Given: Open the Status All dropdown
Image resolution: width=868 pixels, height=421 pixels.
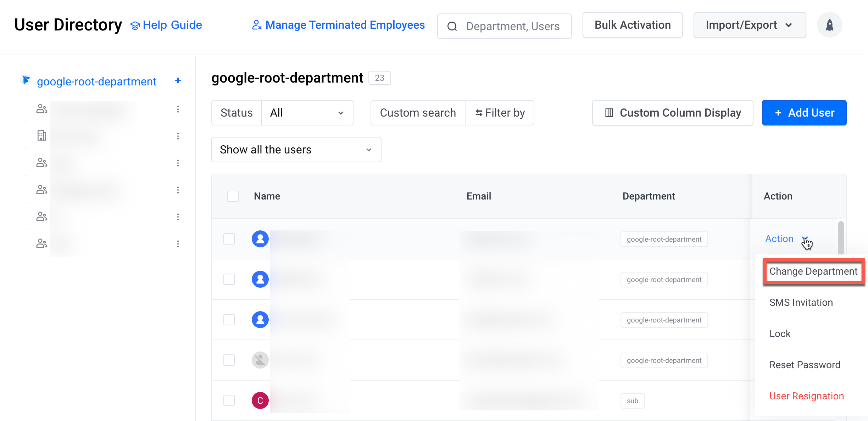Looking at the screenshot, I should pos(307,113).
